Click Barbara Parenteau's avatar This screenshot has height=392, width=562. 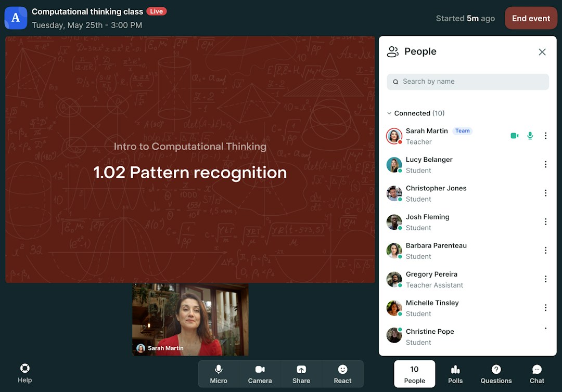(x=394, y=251)
